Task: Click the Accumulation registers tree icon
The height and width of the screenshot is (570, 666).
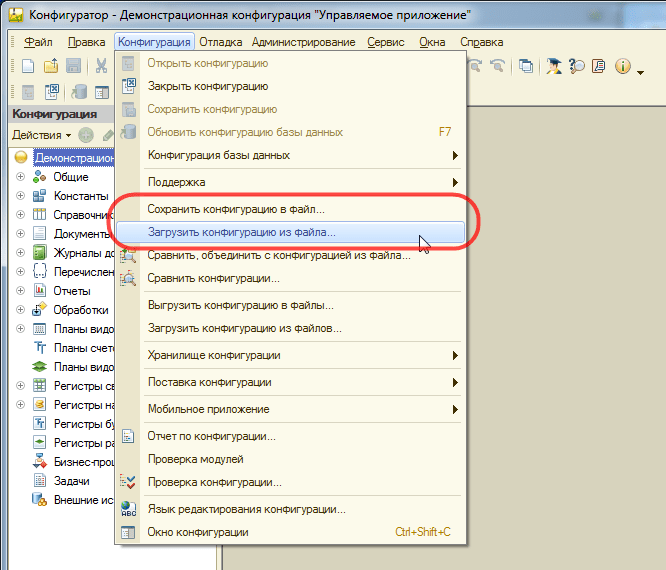Action: coord(40,404)
